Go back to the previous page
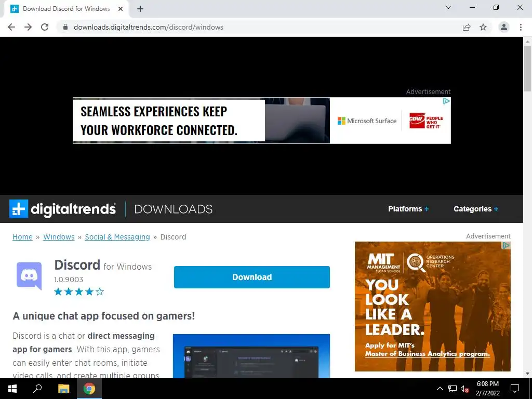 (x=11, y=27)
